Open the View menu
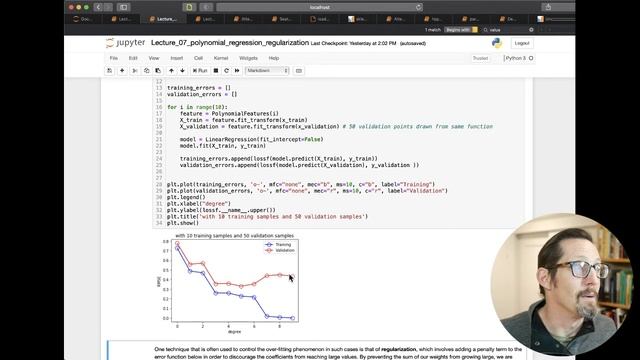Screen dimensions: 640x360 [154, 58]
